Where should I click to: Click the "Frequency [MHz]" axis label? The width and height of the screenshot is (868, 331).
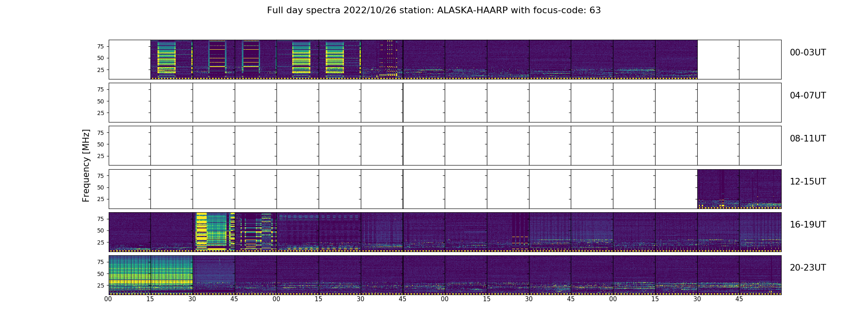pyautogui.click(x=86, y=165)
